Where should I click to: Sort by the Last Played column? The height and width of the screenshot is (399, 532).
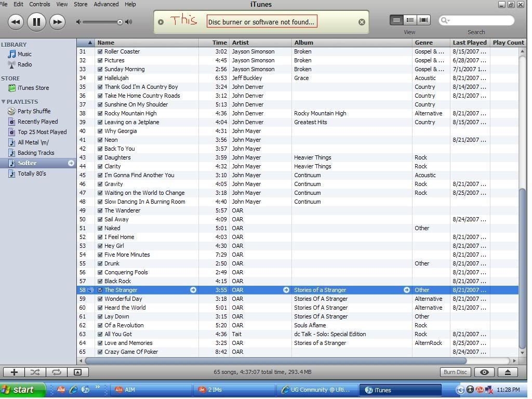click(470, 43)
